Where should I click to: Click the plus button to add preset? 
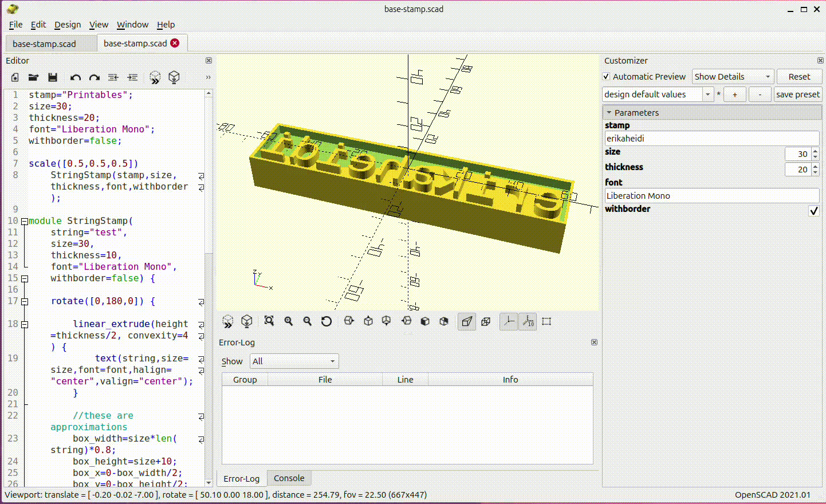point(735,94)
